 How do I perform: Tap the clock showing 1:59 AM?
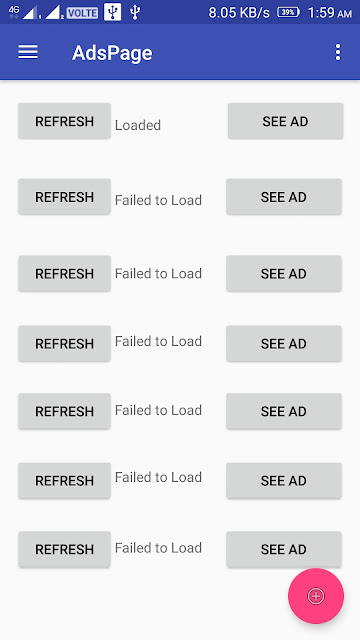tap(330, 13)
